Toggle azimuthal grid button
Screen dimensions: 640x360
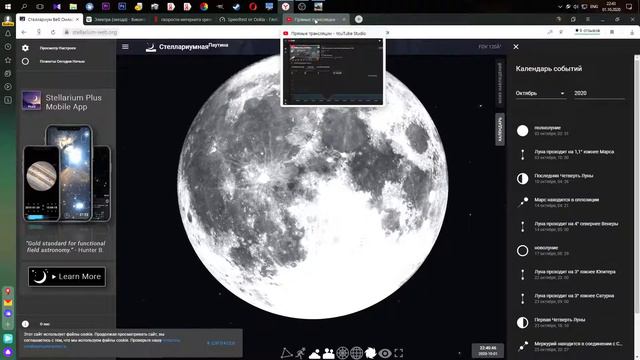(342, 353)
